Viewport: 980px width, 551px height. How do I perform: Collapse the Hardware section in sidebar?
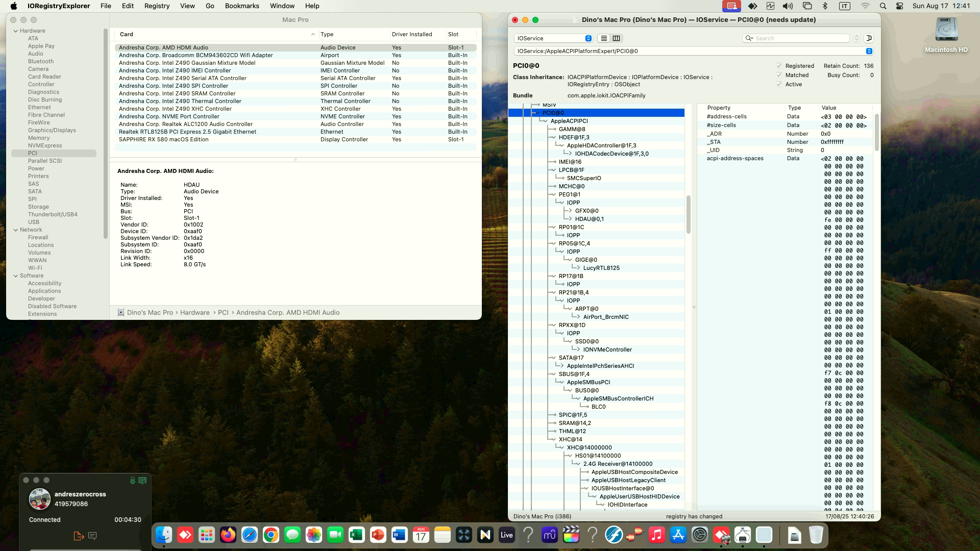click(16, 31)
